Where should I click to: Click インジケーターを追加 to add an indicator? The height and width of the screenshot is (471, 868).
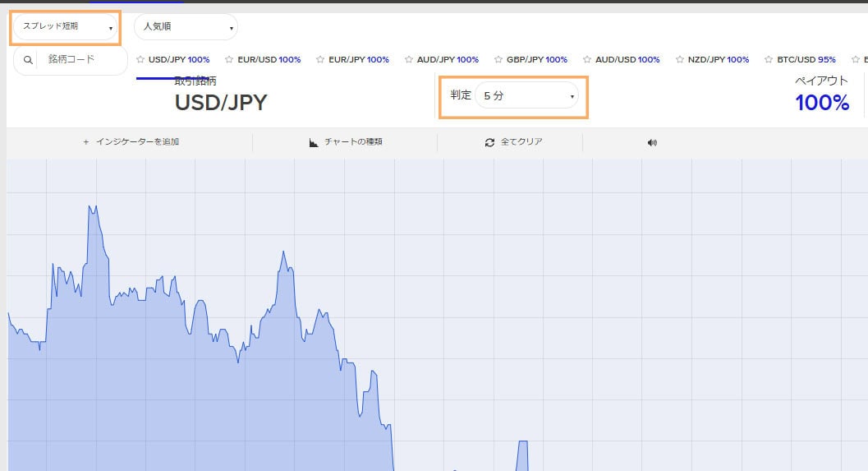pyautogui.click(x=137, y=142)
